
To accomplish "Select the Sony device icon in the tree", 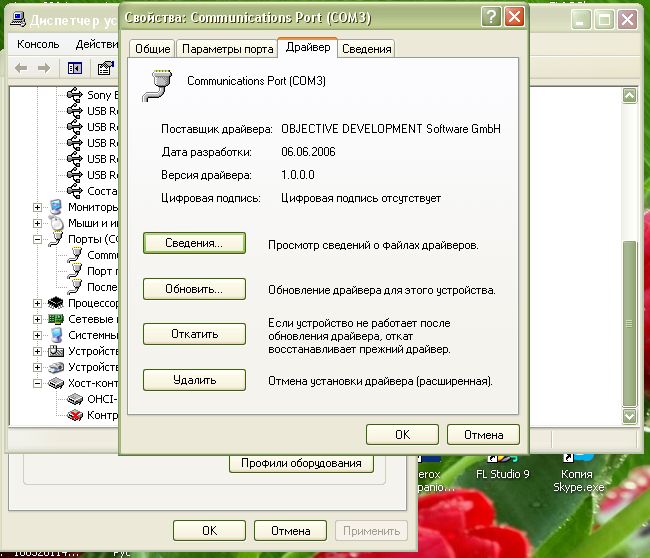I will [75, 95].
